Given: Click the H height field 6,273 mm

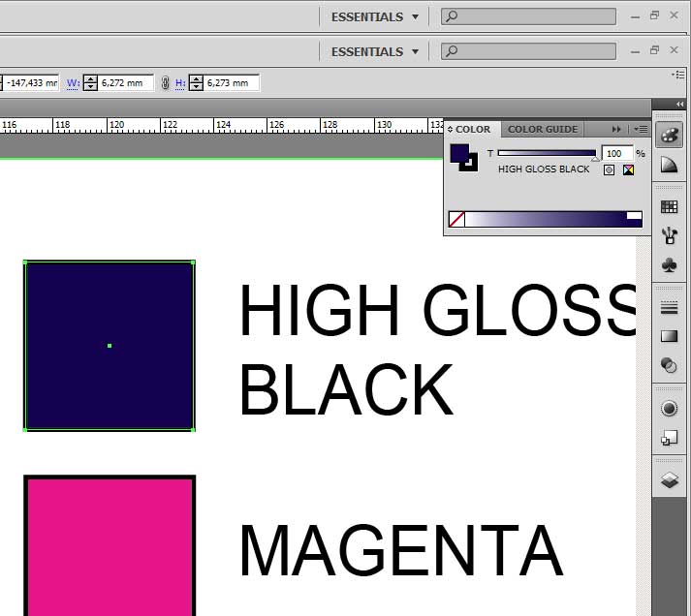Looking at the screenshot, I should click(232, 82).
